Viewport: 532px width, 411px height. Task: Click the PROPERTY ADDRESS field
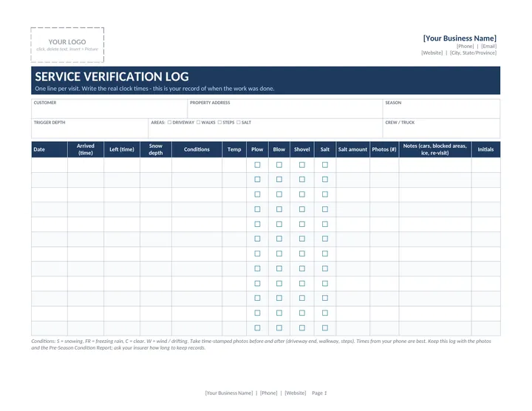(285, 109)
